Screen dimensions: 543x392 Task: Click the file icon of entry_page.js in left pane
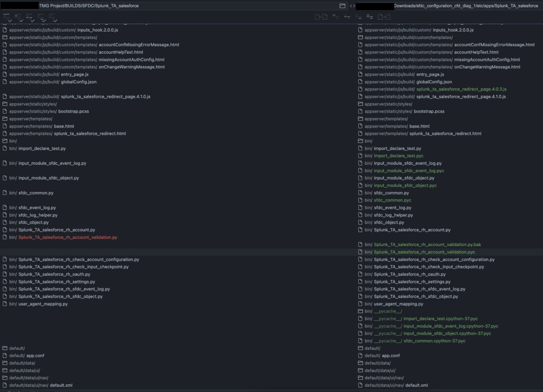tap(5, 74)
